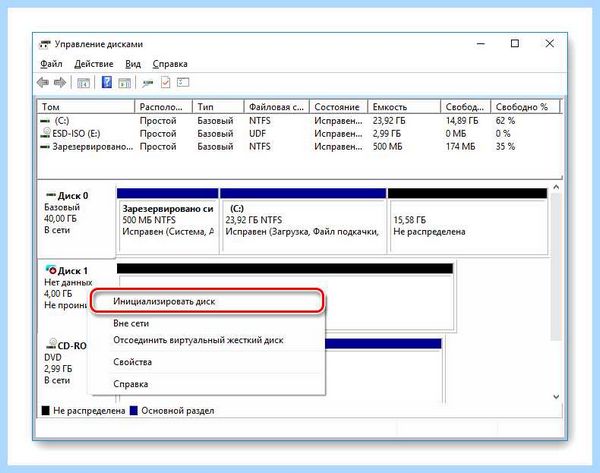This screenshot has height=473, width=600.
Task: Sort by the Файловая с... column header
Action: [277, 107]
